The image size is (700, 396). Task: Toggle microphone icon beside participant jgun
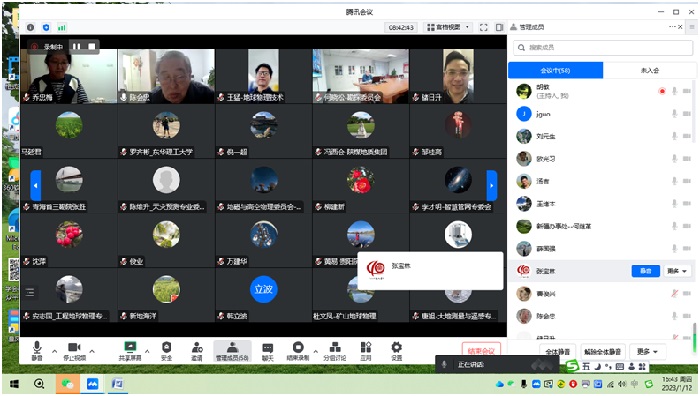click(675, 114)
